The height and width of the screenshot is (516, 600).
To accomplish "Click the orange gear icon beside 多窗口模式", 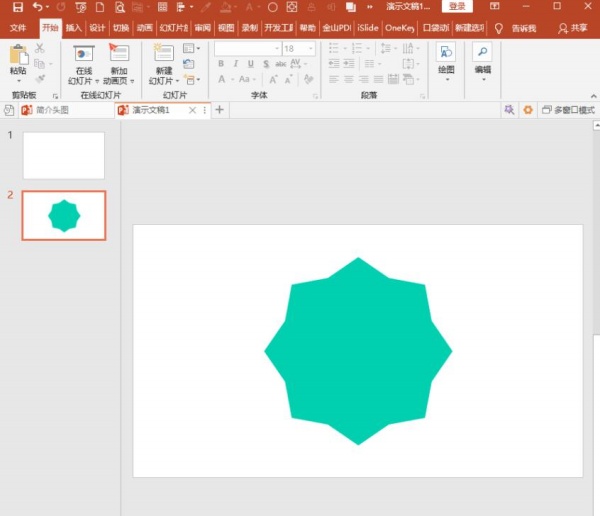I will [x=528, y=110].
